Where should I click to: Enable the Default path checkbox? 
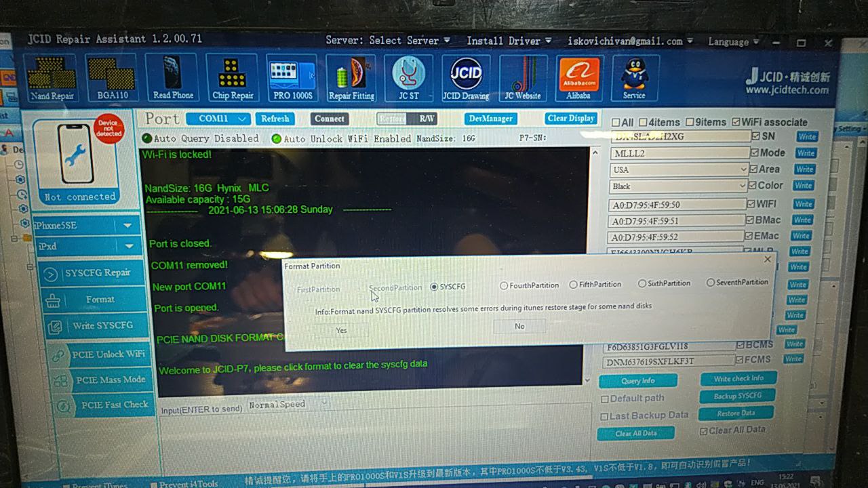604,399
